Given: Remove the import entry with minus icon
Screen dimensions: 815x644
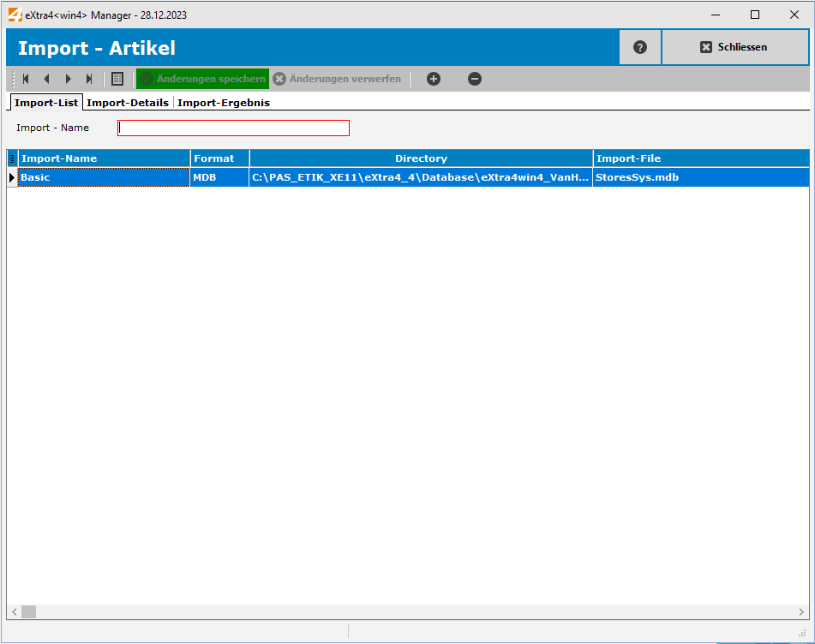Looking at the screenshot, I should click(x=474, y=78).
